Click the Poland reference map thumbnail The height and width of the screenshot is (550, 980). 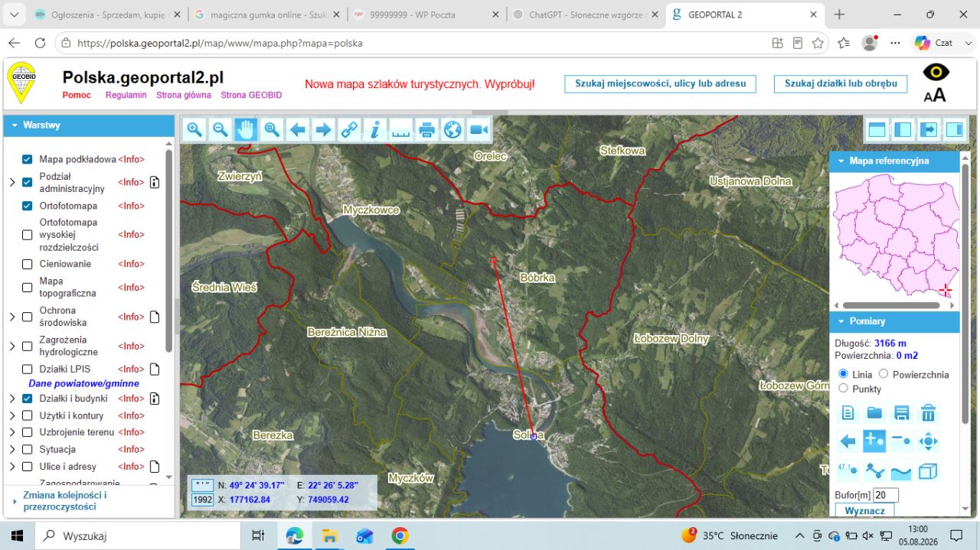click(894, 236)
